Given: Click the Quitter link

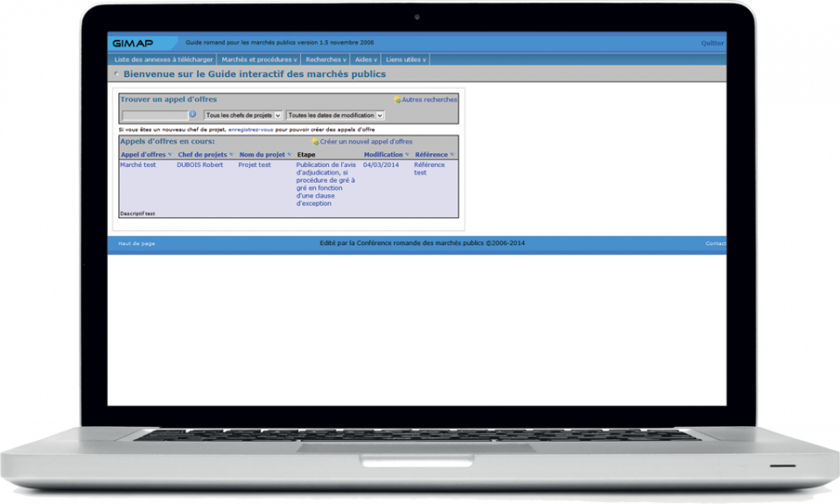Looking at the screenshot, I should point(712,43).
